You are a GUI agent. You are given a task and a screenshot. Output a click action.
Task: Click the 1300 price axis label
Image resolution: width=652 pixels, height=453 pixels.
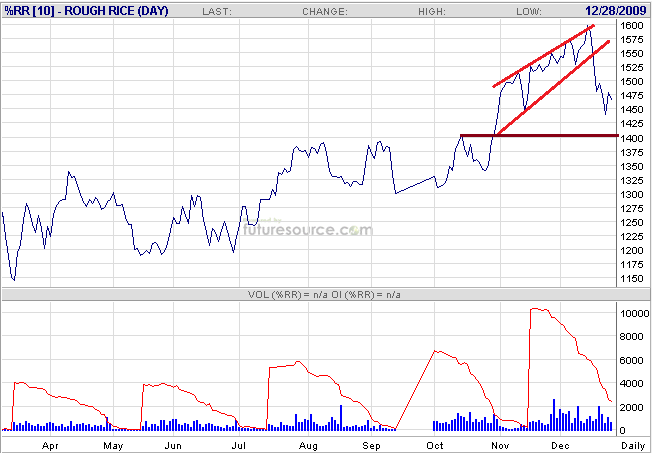pyautogui.click(x=631, y=195)
